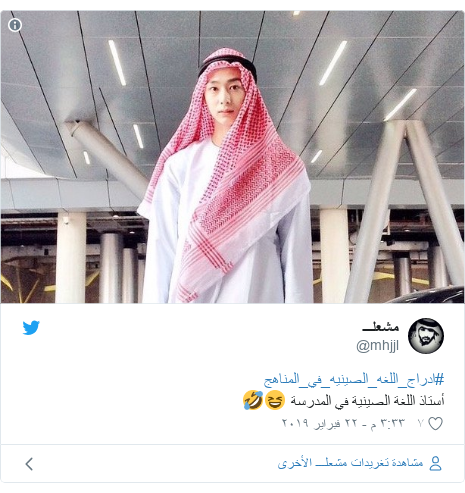Open the مشعل display name
Viewport: 465px width, 493px height.
(x=381, y=327)
